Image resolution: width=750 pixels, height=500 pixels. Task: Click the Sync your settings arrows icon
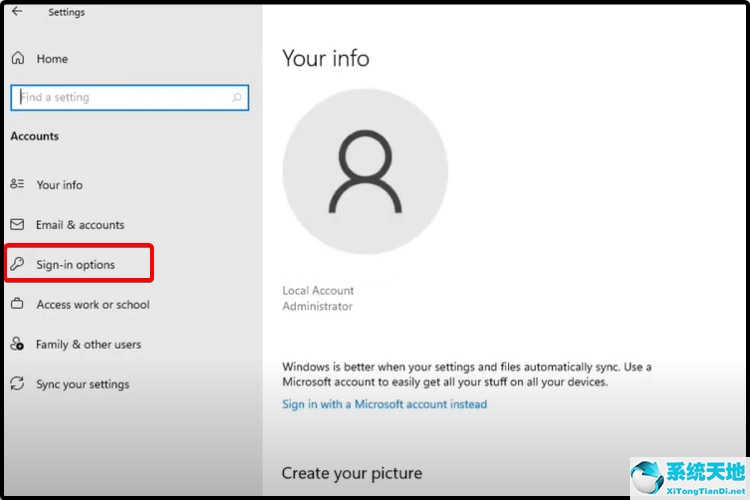pos(17,384)
